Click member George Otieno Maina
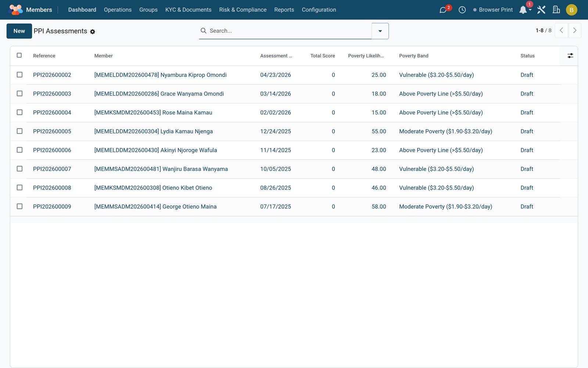588x368 pixels. point(155,206)
